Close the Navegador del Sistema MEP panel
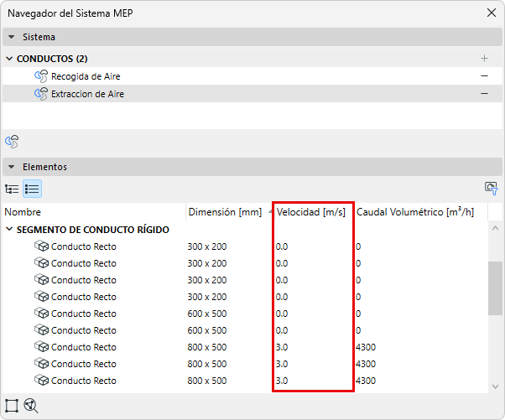This screenshot has width=505, height=420. point(491,13)
